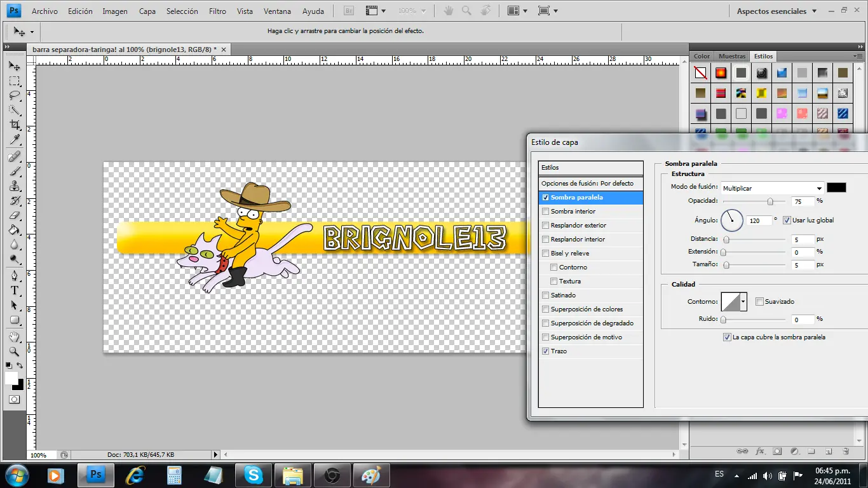
Task: Click the Ángulo value field
Action: coord(759,220)
